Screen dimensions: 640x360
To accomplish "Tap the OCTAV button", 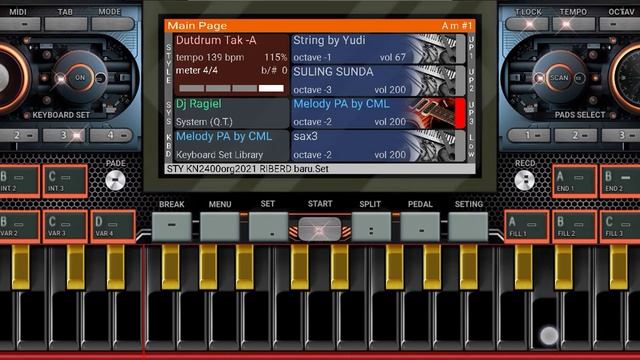I will pyautogui.click(x=620, y=24).
